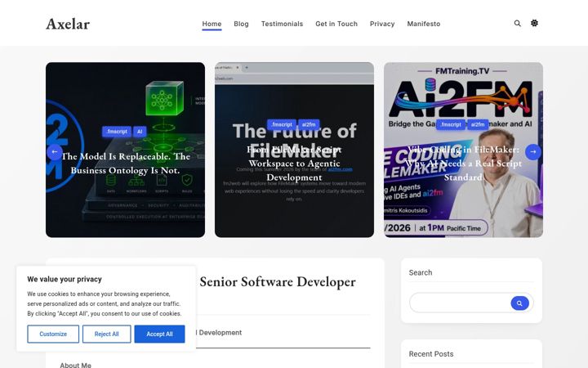This screenshot has width=588, height=368.
Task: Click ai2fm tag on Agentic Development card
Action: 309,124
